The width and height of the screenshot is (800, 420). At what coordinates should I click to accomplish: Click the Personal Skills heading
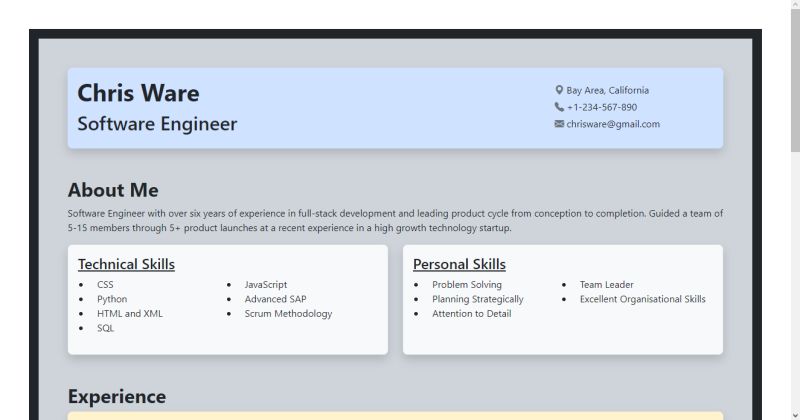[x=459, y=264]
